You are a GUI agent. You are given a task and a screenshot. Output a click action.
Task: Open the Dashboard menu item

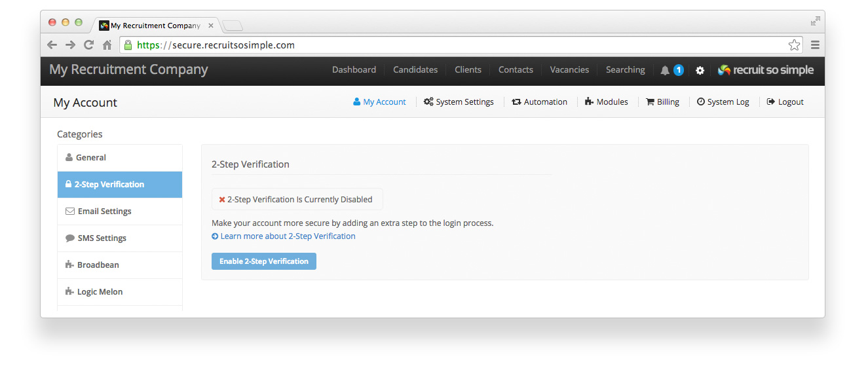(354, 69)
